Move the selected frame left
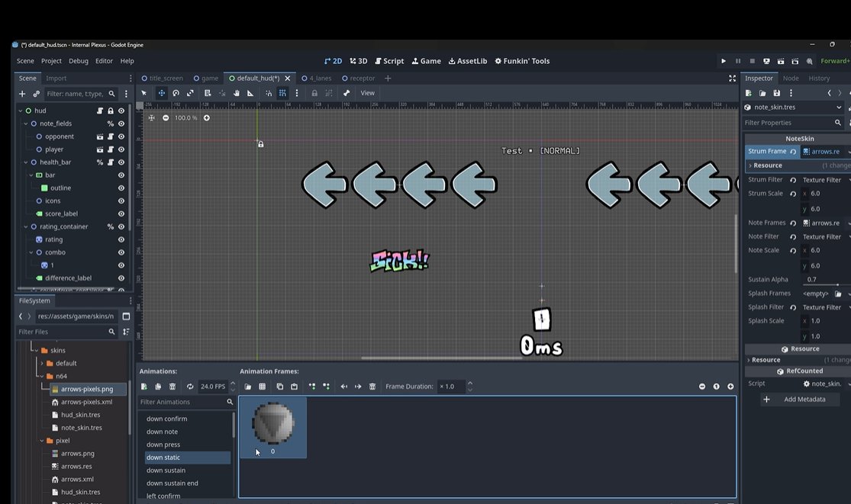The height and width of the screenshot is (504, 851). point(343,387)
